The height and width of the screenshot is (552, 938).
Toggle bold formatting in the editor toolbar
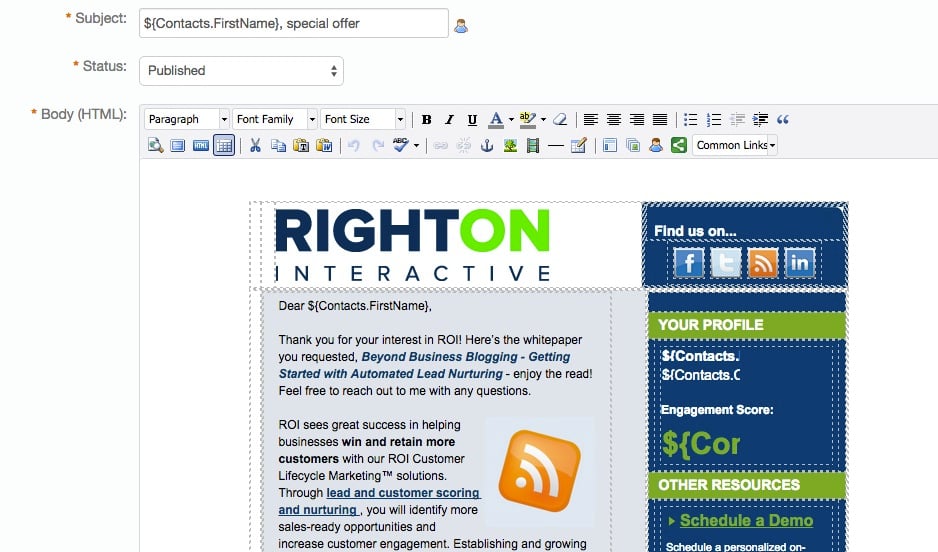[x=427, y=119]
